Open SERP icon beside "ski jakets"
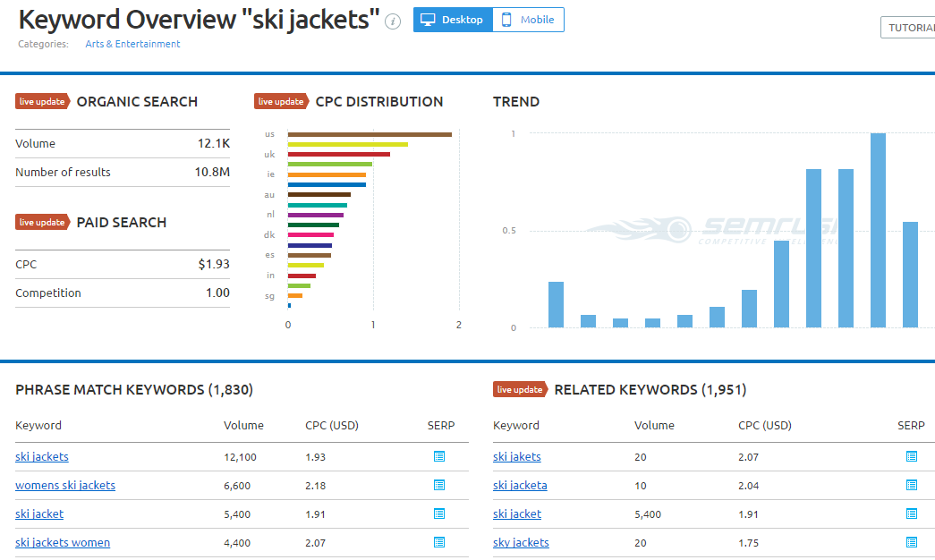This screenshot has height=560, width=935. click(914, 456)
